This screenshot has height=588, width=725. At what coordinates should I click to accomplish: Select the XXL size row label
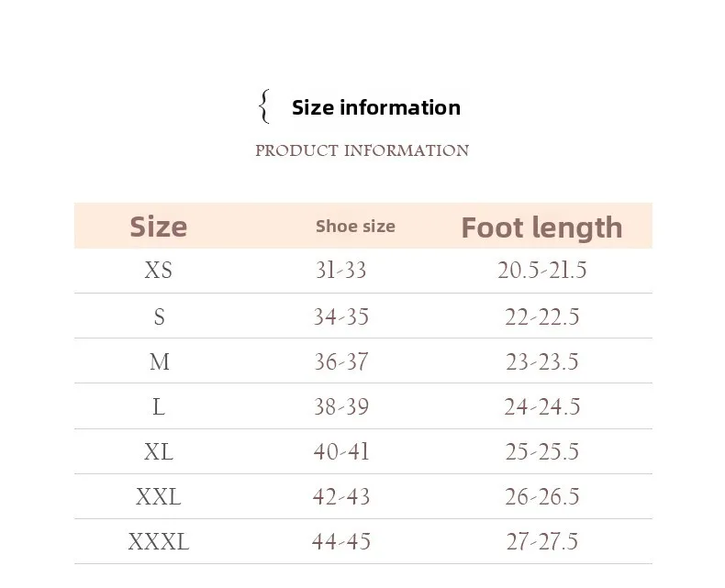point(159,497)
